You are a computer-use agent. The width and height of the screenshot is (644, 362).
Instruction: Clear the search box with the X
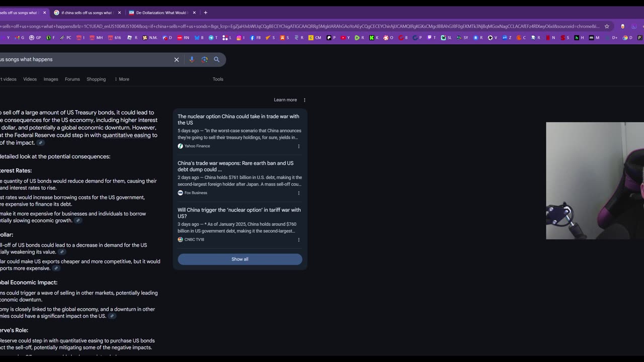click(x=177, y=59)
